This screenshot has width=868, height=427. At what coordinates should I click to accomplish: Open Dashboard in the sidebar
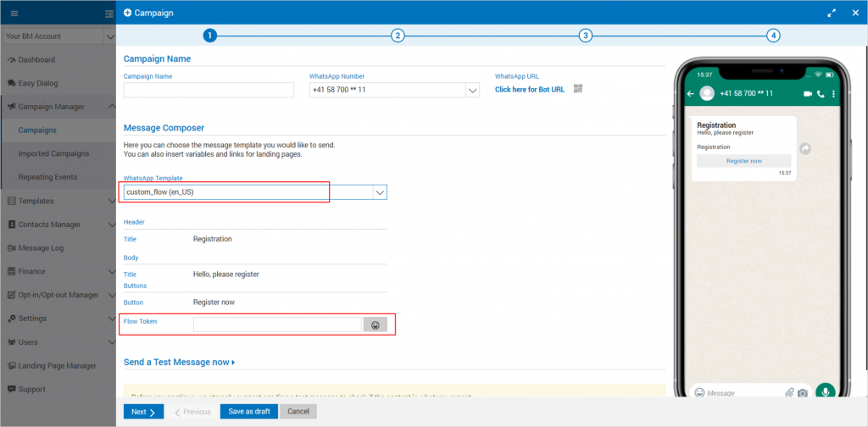pos(36,60)
